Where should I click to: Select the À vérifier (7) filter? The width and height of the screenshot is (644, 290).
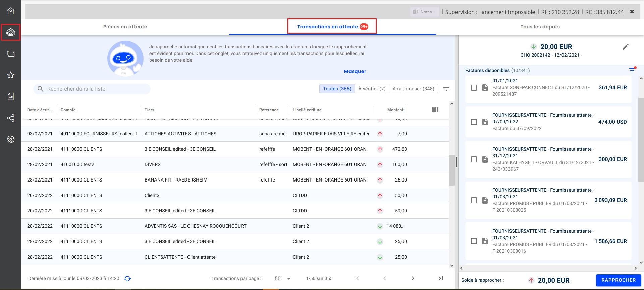pyautogui.click(x=372, y=89)
